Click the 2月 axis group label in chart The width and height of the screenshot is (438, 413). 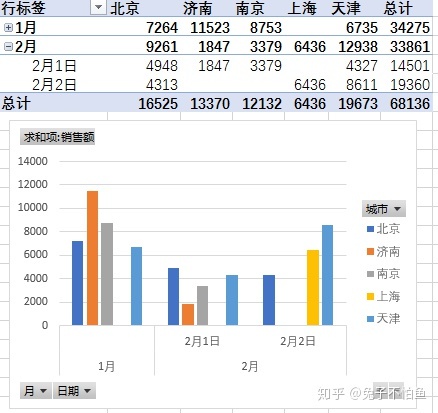[250, 366]
